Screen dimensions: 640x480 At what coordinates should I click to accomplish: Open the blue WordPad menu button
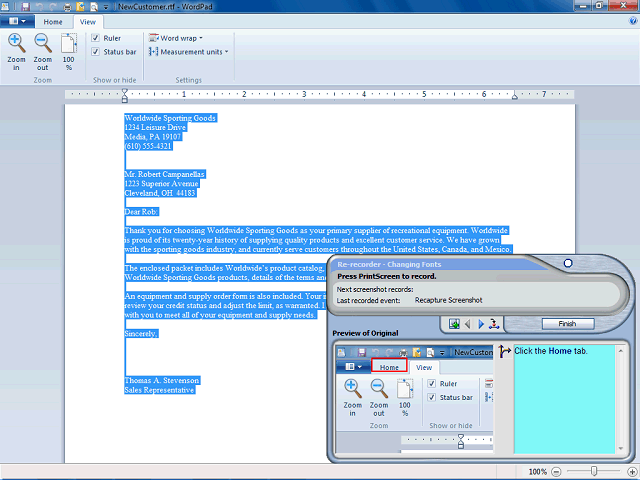tap(17, 21)
